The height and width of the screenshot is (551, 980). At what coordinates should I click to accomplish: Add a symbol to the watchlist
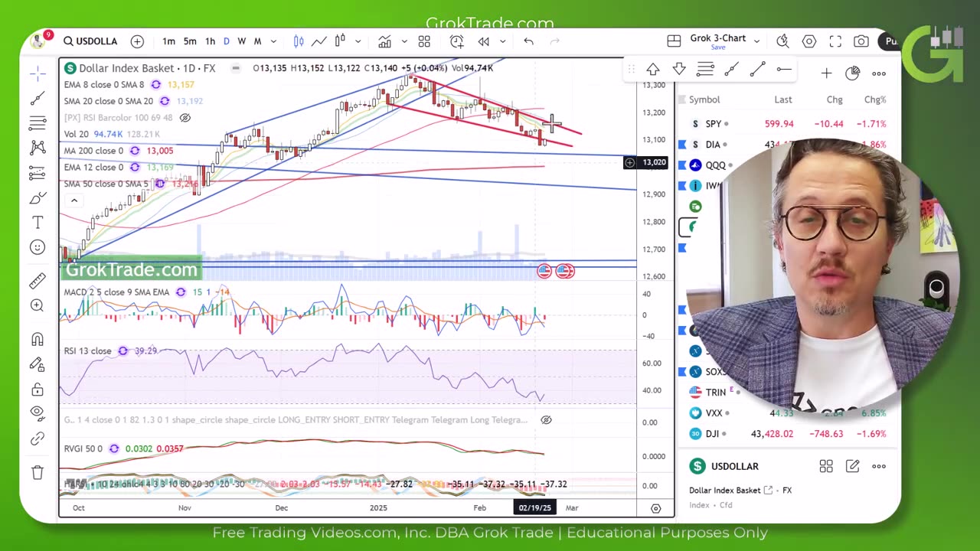pyautogui.click(x=826, y=73)
